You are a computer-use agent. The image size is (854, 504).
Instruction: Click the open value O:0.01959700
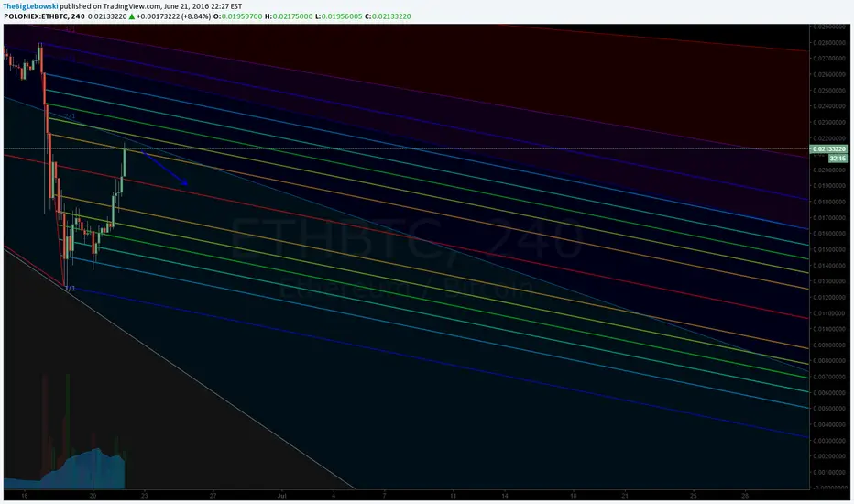pos(237,16)
